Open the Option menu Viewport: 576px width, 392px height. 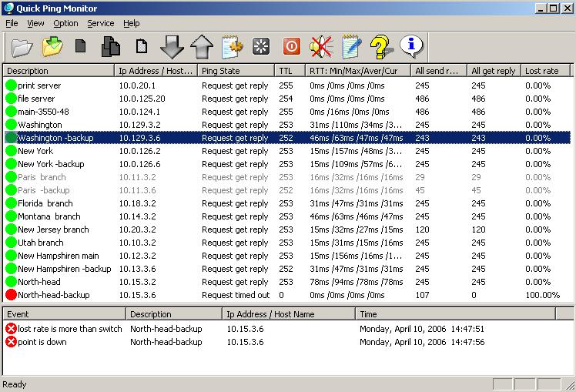pos(65,24)
